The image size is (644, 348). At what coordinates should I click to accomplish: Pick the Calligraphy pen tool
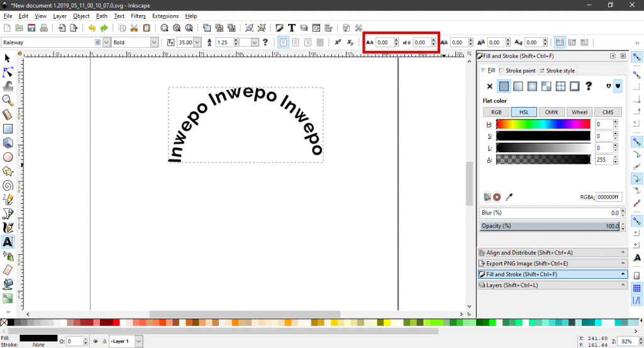[8, 228]
